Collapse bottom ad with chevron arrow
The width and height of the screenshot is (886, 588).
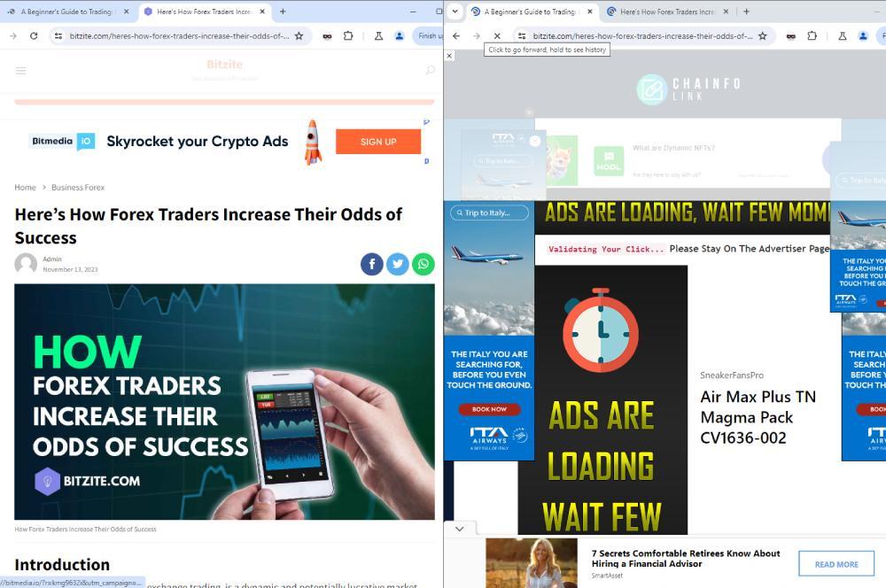point(459,529)
